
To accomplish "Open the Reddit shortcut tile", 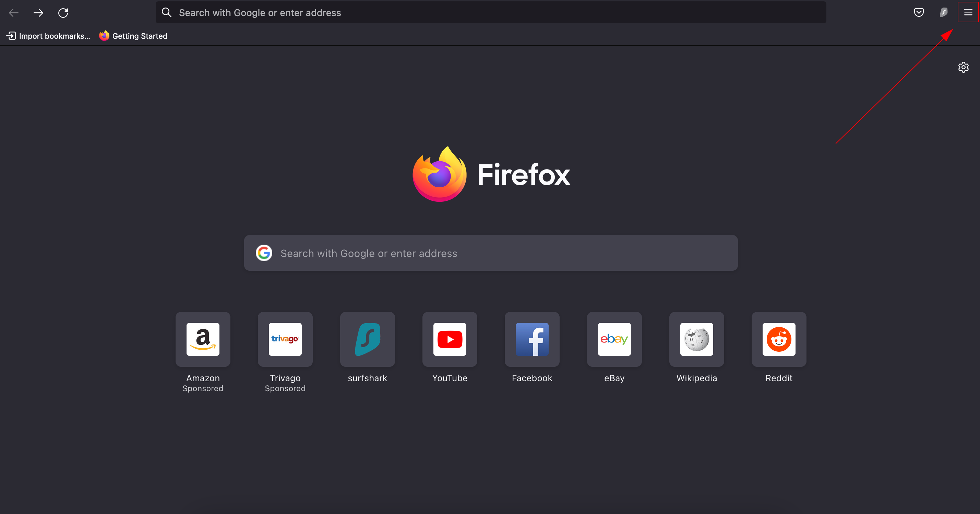I will pos(779,339).
